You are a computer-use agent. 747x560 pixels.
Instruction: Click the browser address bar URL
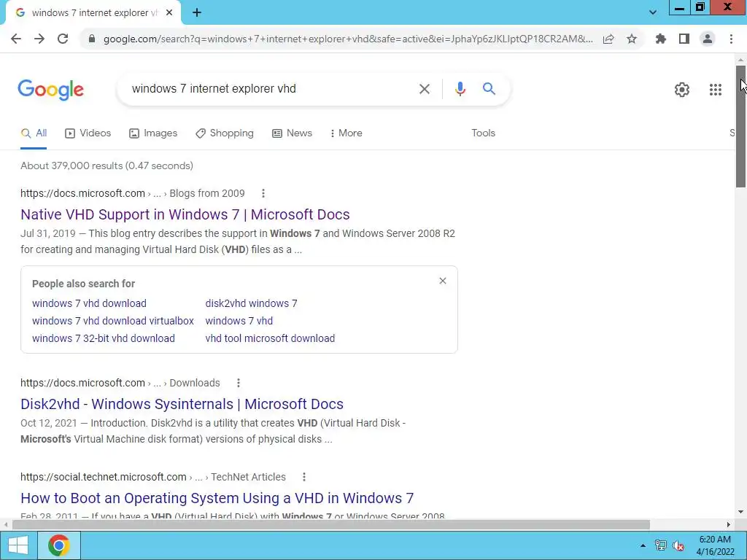(x=348, y=39)
